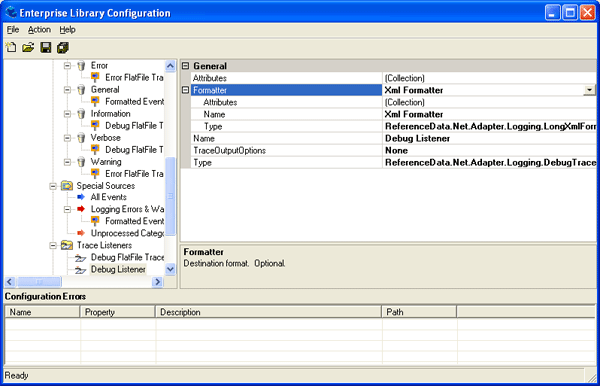
Task: Open the Action menu
Action: click(x=39, y=30)
